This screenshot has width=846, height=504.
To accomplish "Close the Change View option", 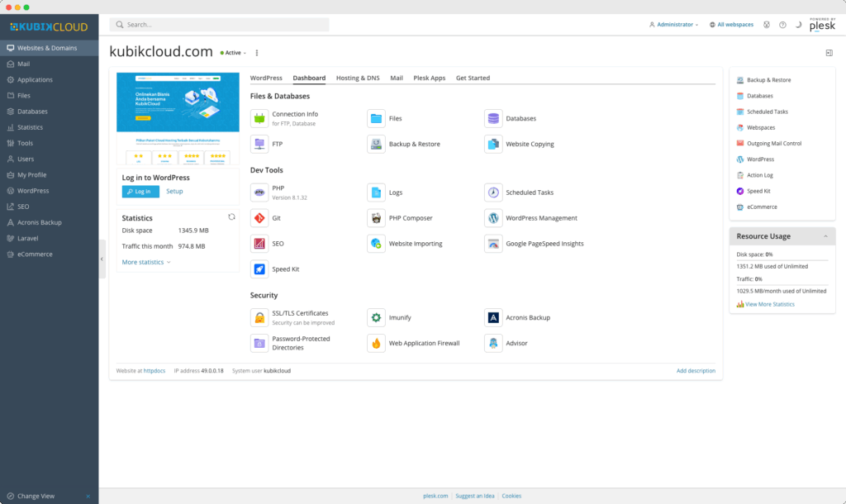I will click(88, 497).
